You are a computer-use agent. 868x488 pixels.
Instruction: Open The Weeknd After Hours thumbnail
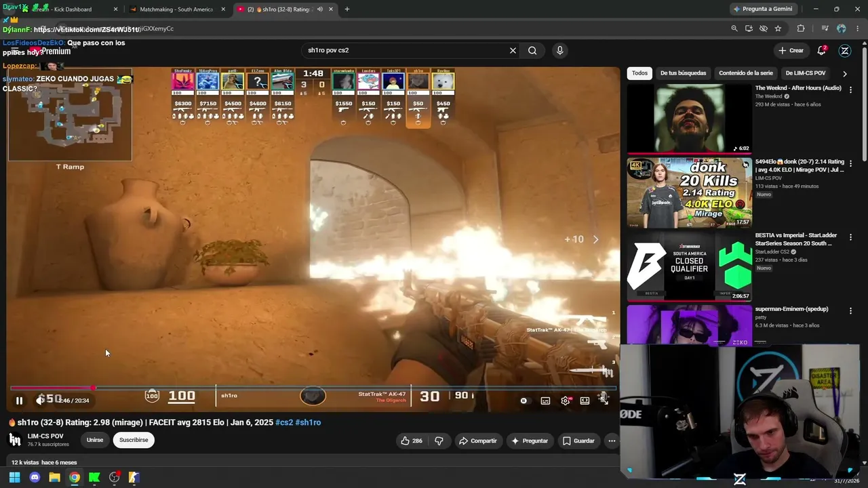[689, 119]
